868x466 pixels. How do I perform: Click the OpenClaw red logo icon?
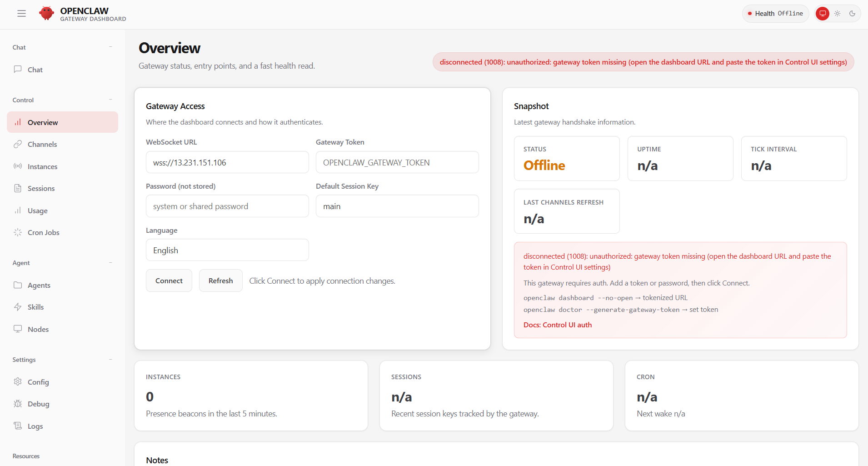coord(46,14)
